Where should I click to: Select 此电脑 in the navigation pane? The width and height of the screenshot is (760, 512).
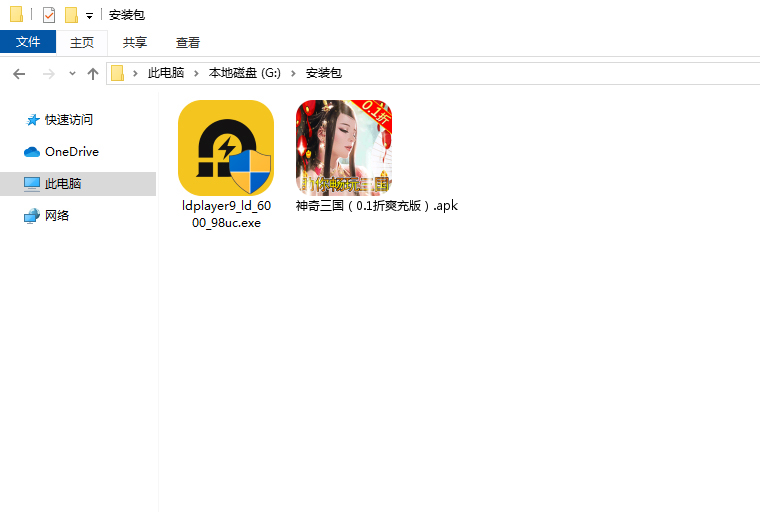[x=78, y=183]
